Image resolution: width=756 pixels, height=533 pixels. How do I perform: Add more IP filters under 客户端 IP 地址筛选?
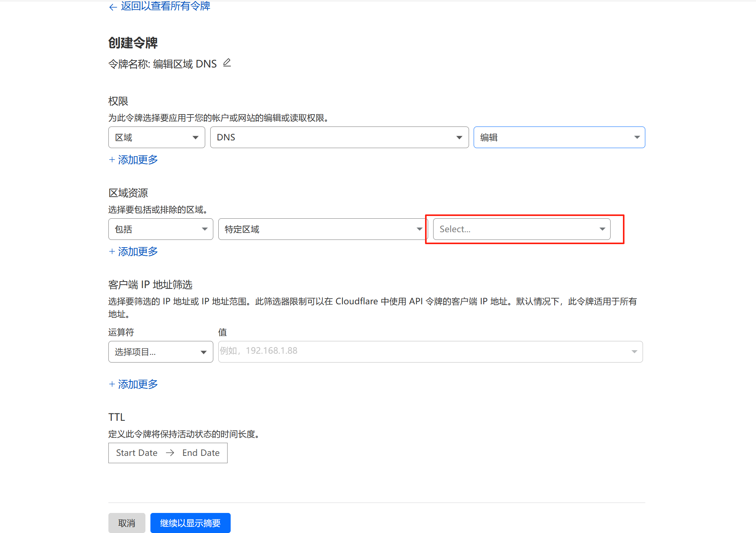(x=133, y=384)
